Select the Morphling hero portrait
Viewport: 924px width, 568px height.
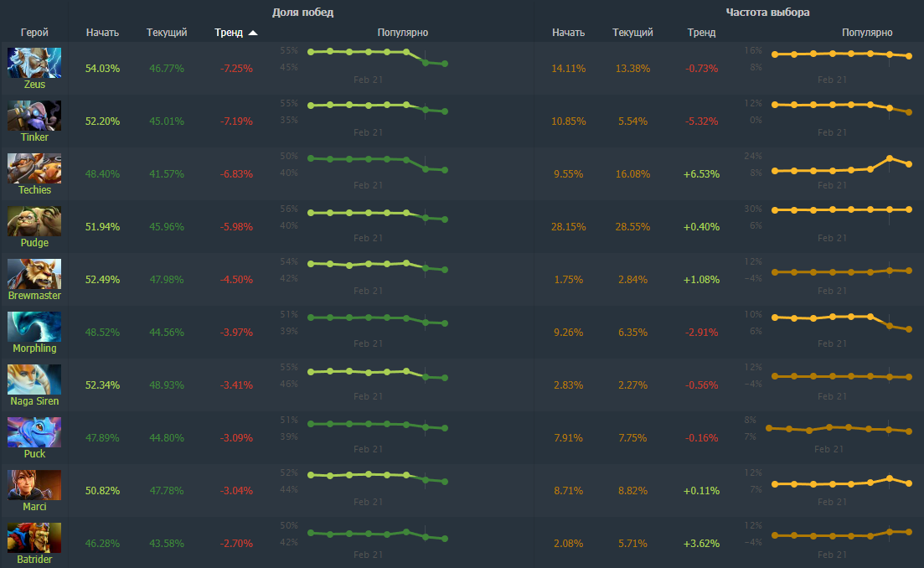tap(34, 327)
